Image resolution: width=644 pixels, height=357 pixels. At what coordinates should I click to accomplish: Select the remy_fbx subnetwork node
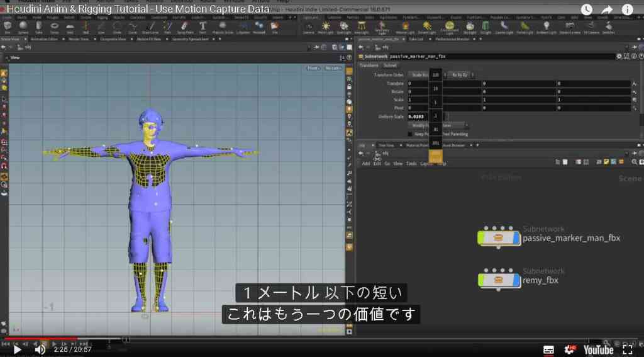499,280
